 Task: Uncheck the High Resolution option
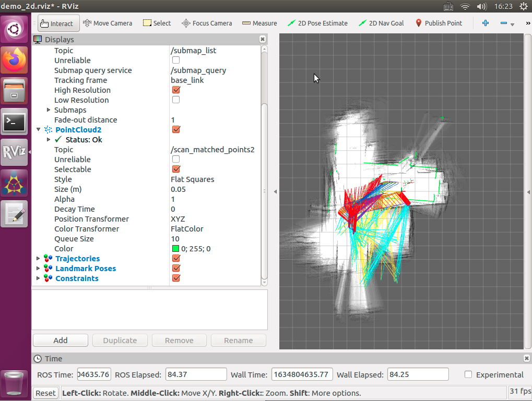175,90
